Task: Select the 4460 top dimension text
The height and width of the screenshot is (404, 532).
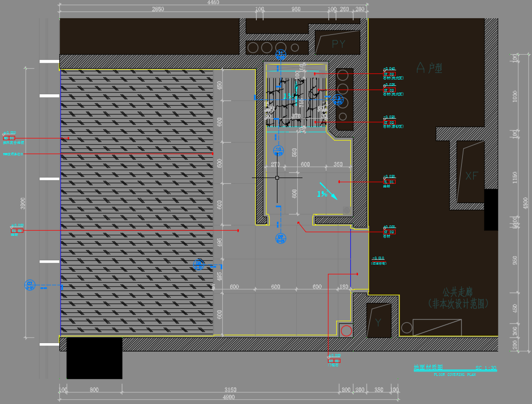Action: click(x=213, y=3)
